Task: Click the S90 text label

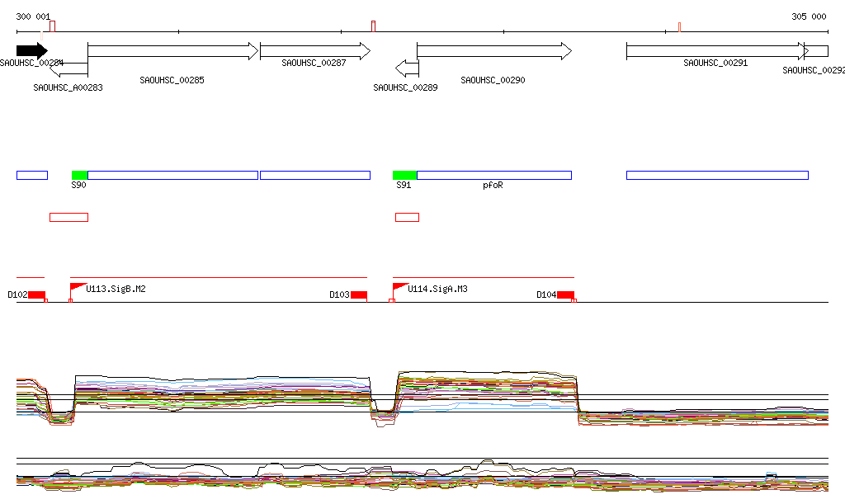Action: pos(78,186)
